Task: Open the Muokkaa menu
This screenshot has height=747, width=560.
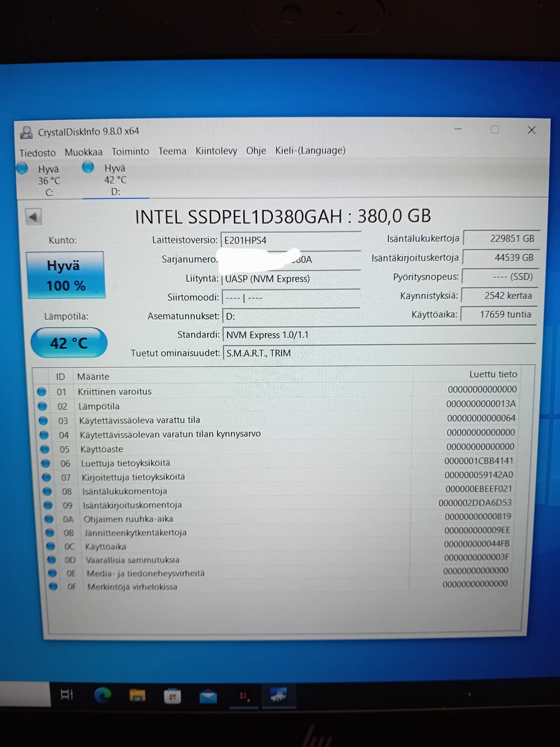Action: (x=83, y=152)
